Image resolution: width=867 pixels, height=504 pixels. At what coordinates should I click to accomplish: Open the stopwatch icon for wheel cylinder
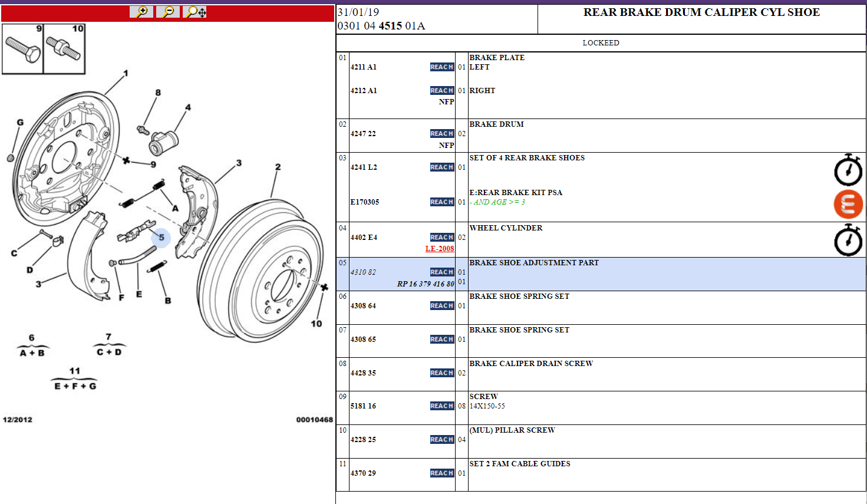[x=848, y=240]
